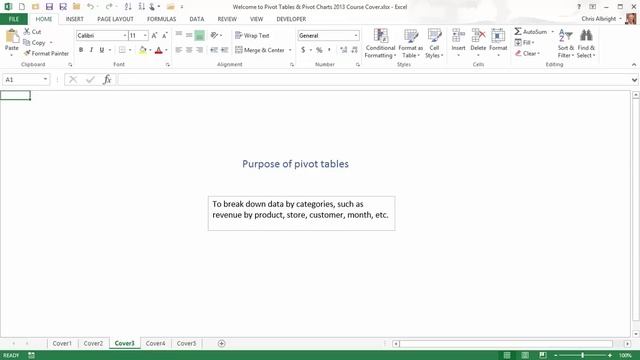This screenshot has width=640, height=360.
Task: Toggle Align Left
Action: [179, 50]
